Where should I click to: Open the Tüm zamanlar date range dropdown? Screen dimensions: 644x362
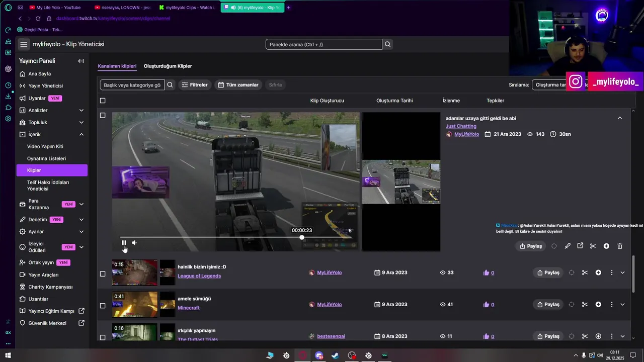238,85
